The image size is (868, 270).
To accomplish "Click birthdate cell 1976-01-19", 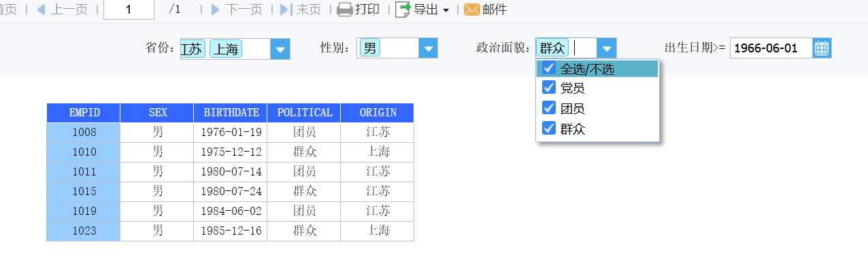I will pyautogui.click(x=231, y=133).
